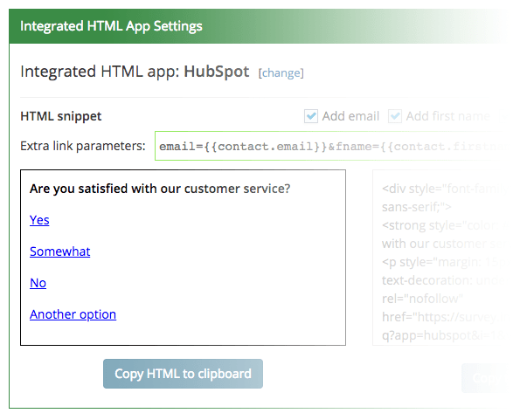
Task: Click the Integrated HTML App Settings header
Action: click(111, 26)
